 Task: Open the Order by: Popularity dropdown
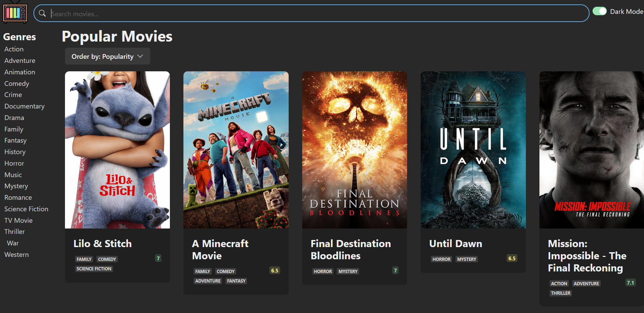pos(107,56)
